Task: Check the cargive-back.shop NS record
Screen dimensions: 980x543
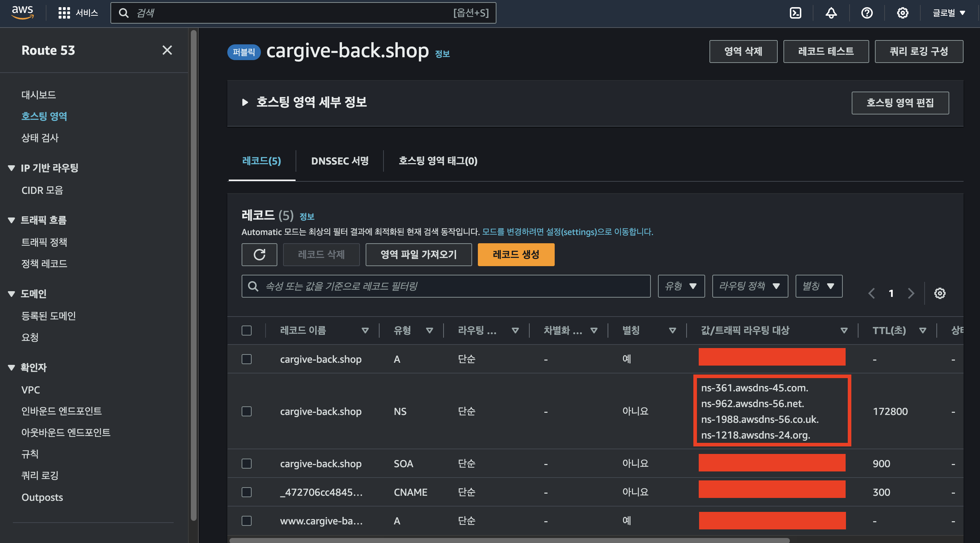Action: point(247,411)
